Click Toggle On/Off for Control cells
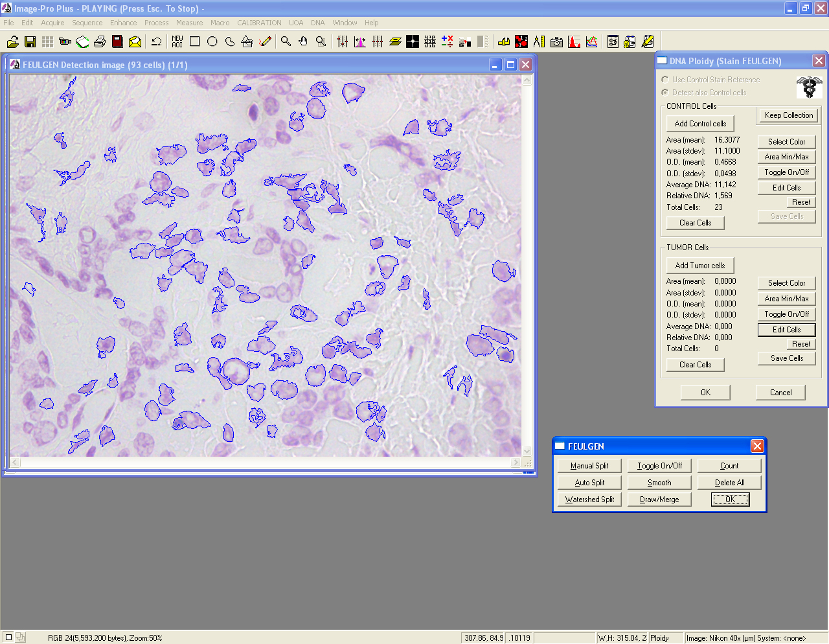Viewport: 829px width, 644px height. pos(786,172)
